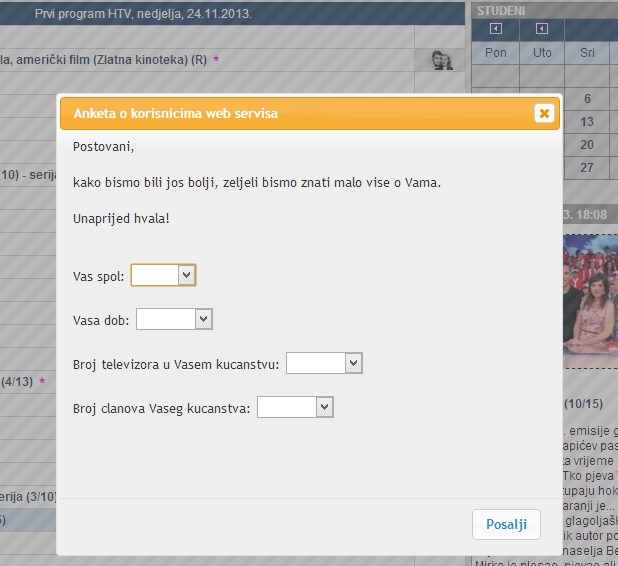Click calendar arrow above Pon column

pyautogui.click(x=495, y=29)
